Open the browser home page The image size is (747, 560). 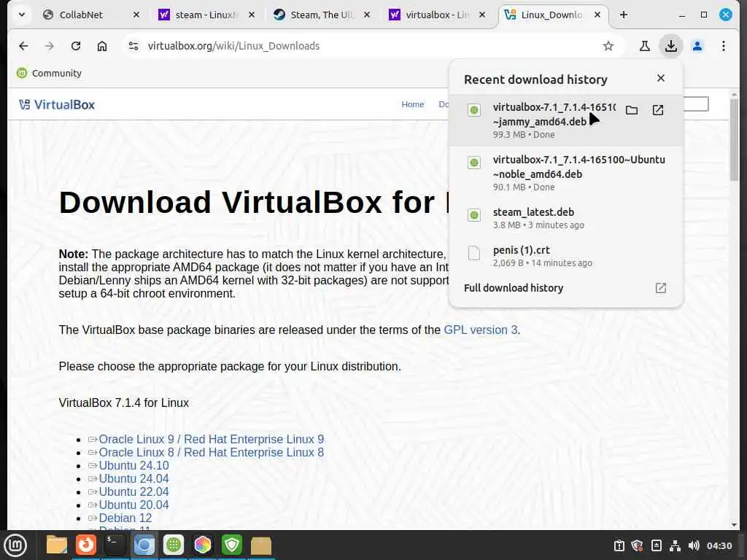coord(102,46)
